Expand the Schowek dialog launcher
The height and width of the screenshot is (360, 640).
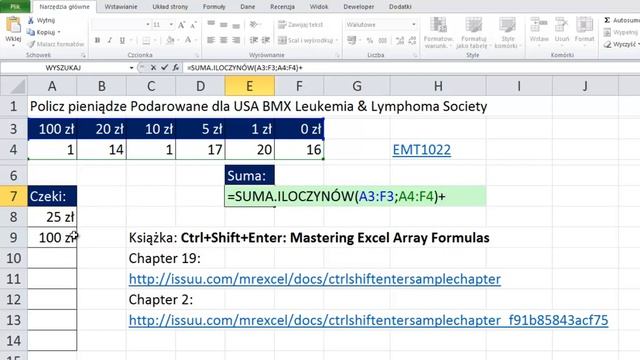(x=83, y=55)
